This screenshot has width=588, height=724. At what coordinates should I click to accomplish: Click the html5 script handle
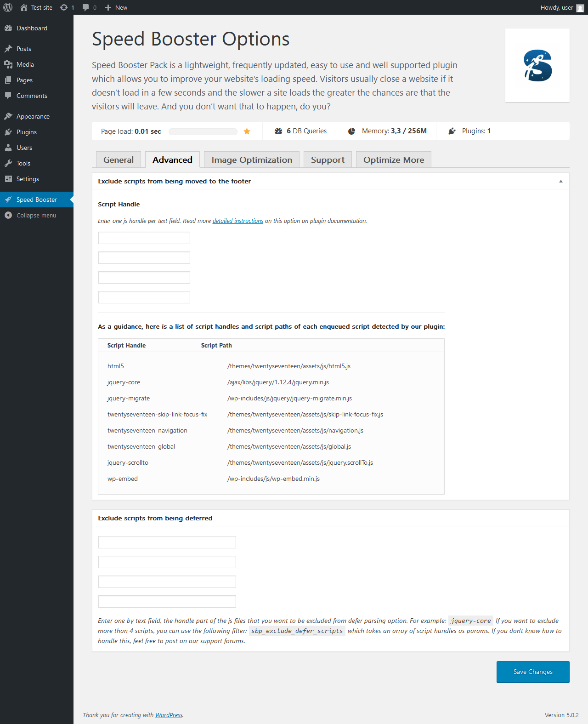pos(116,366)
